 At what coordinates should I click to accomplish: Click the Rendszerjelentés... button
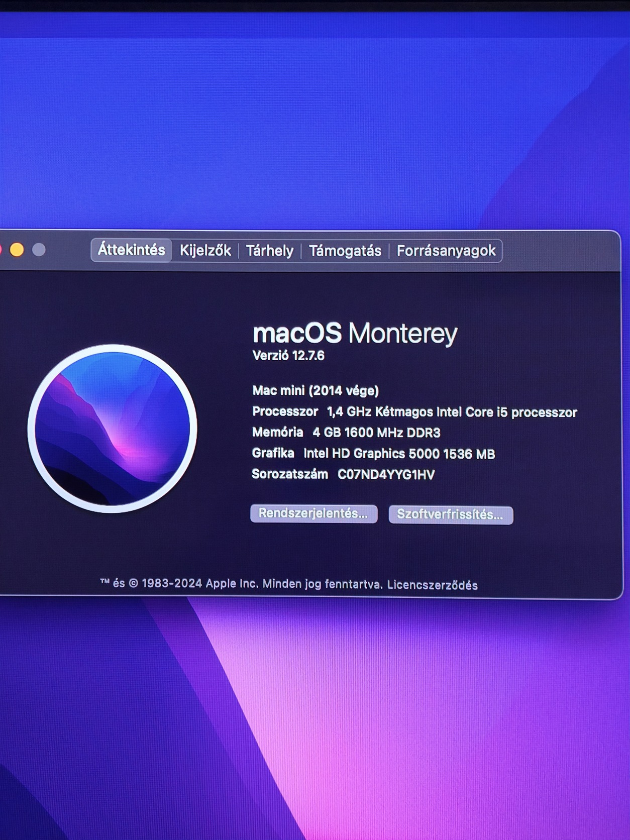313,513
